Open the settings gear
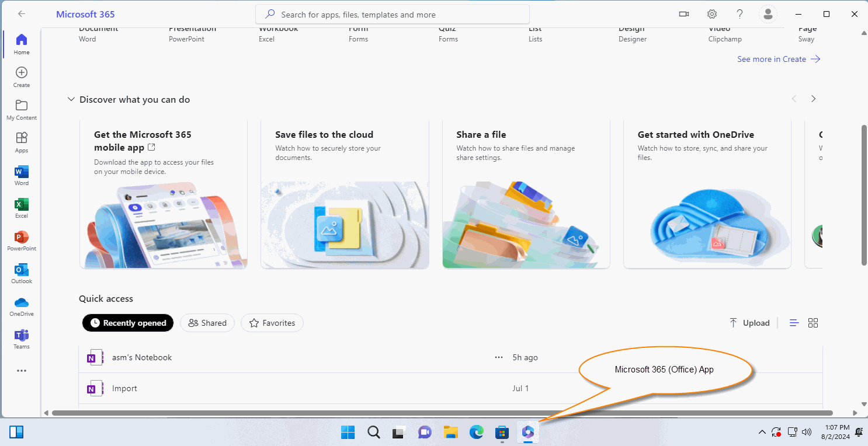The image size is (868, 446). (711, 14)
